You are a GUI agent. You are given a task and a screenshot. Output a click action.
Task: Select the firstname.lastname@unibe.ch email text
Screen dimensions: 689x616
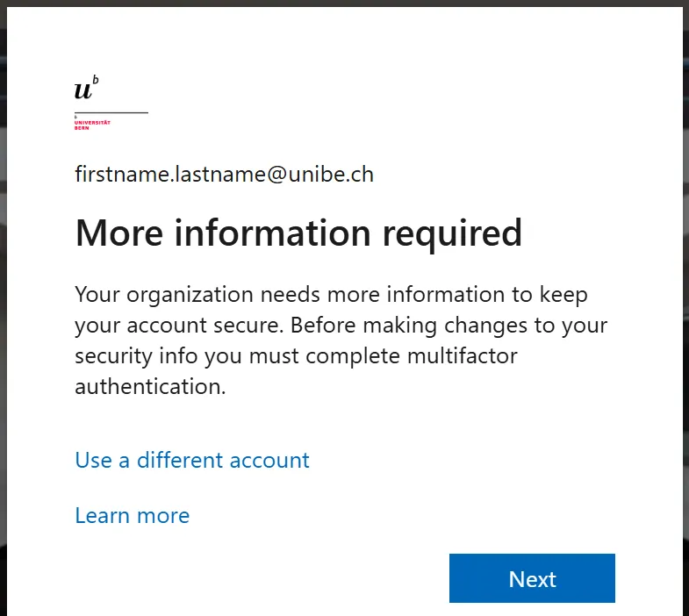[x=224, y=175]
